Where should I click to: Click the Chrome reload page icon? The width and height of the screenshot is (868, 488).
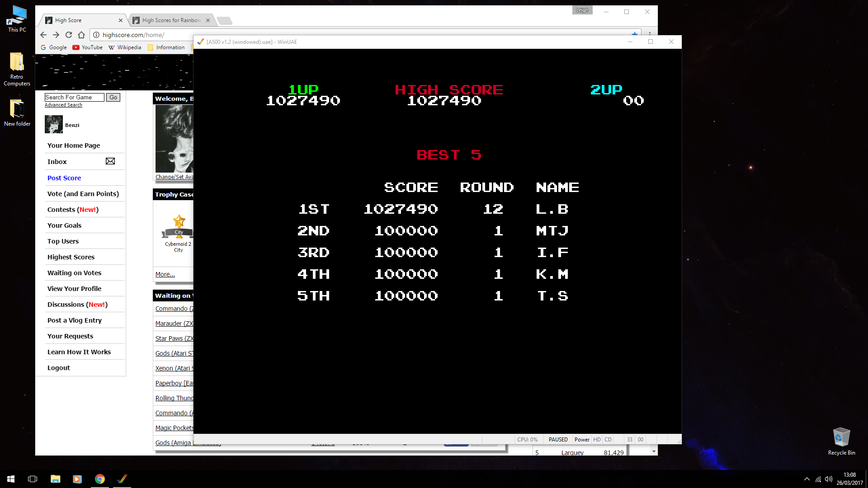coord(69,35)
